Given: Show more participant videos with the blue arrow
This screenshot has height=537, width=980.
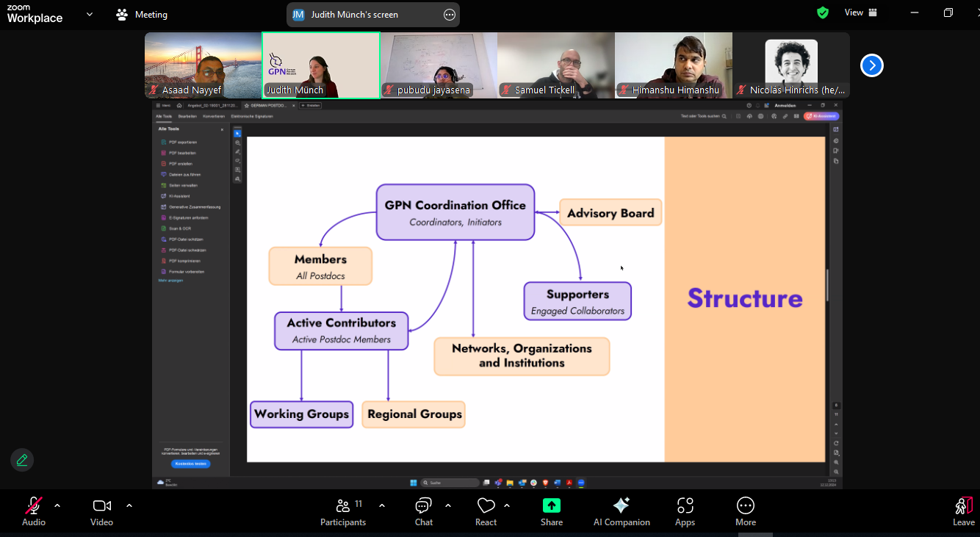Looking at the screenshot, I should 872,65.
